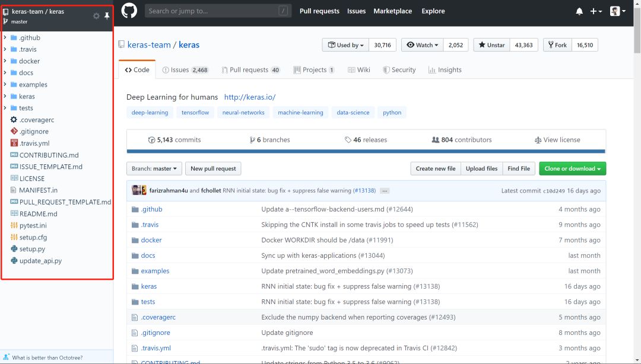Screen dimensions: 641x364
Task: Click Create new file button
Action: pos(436,169)
